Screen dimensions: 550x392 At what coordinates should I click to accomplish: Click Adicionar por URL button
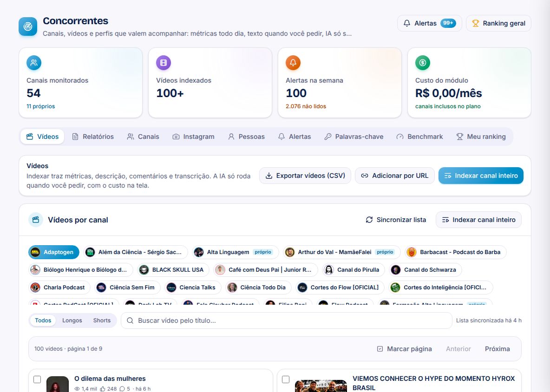[394, 176]
